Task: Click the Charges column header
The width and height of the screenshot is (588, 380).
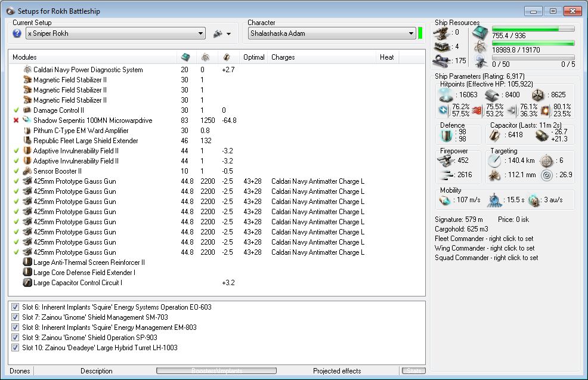Action: tap(283, 57)
